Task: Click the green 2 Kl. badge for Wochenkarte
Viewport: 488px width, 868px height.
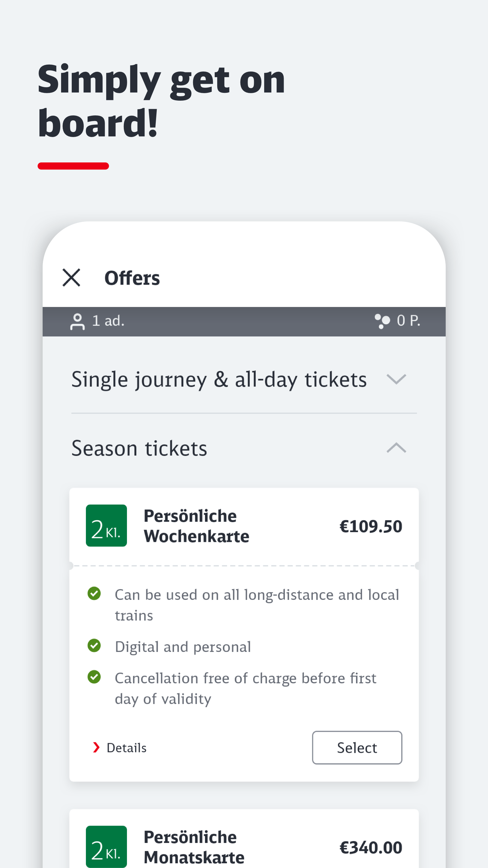Action: pos(107,525)
